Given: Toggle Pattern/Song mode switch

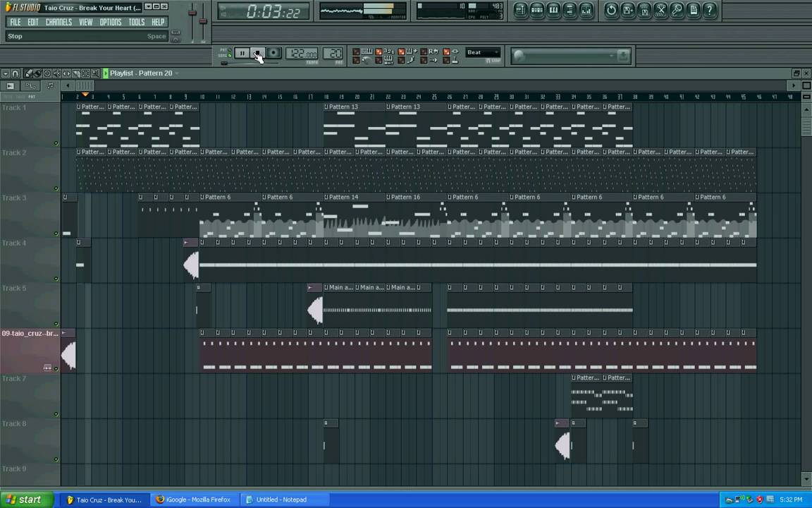Looking at the screenshot, I should click(x=225, y=52).
